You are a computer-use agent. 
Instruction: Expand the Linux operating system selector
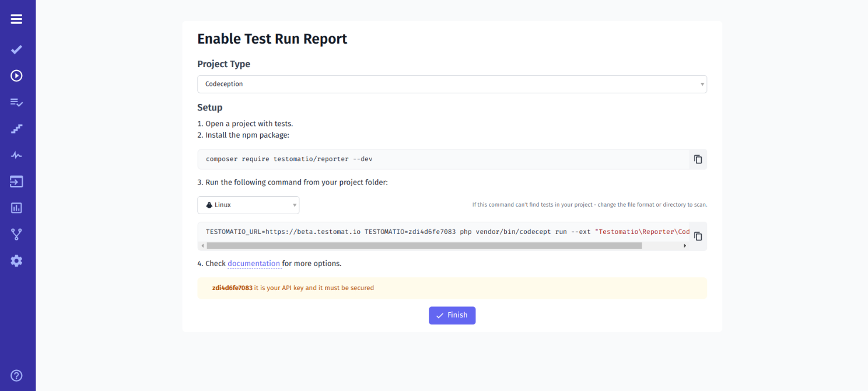click(248, 205)
